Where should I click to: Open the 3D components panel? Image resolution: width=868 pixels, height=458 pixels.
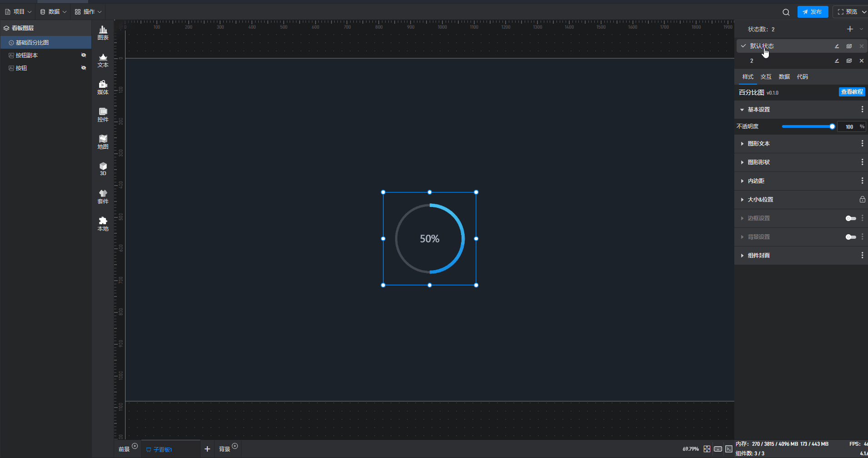(103, 169)
